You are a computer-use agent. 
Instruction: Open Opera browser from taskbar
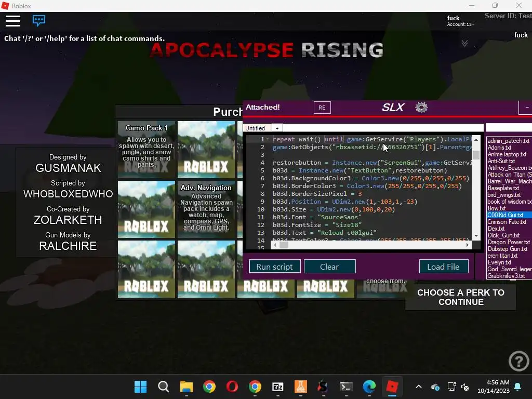click(x=232, y=387)
